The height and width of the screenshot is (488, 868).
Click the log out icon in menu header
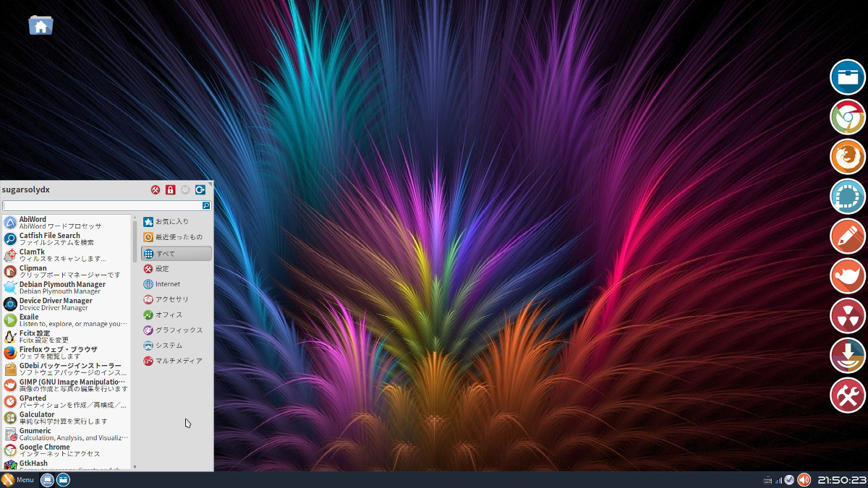200,189
